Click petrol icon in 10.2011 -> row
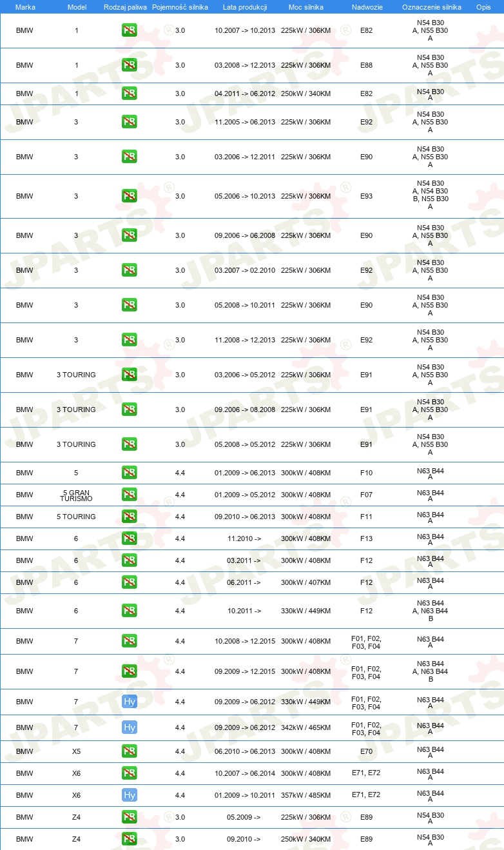 pos(129,611)
